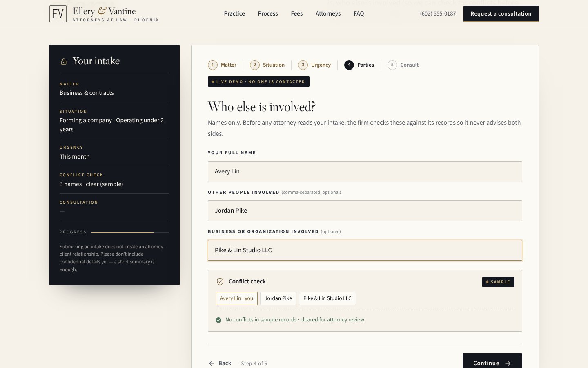This screenshot has width=588, height=368.
Task: Click the Avery Lin · you chip
Action: point(236,298)
